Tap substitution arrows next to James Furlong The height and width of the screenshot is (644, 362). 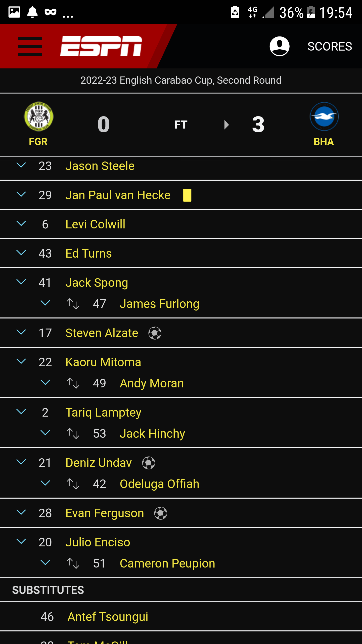[x=73, y=304]
